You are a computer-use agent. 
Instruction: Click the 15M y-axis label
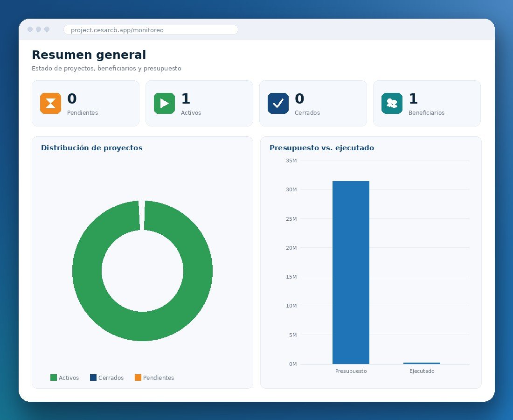point(291,277)
